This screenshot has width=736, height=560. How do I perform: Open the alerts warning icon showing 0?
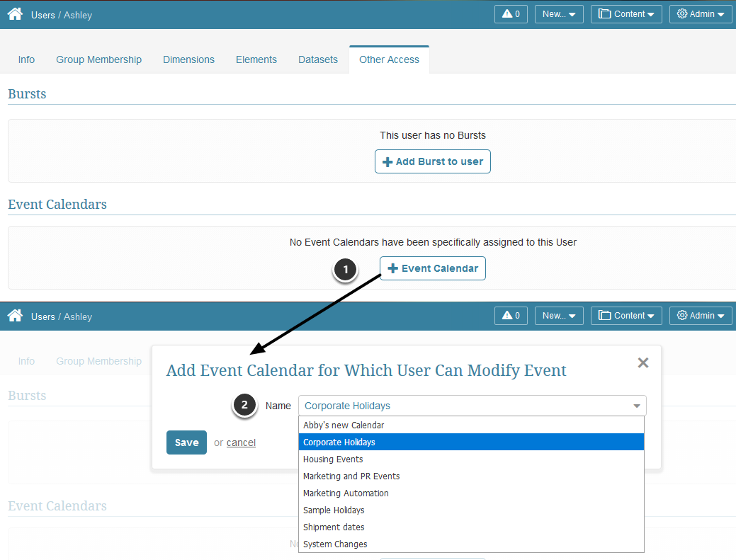pos(511,14)
